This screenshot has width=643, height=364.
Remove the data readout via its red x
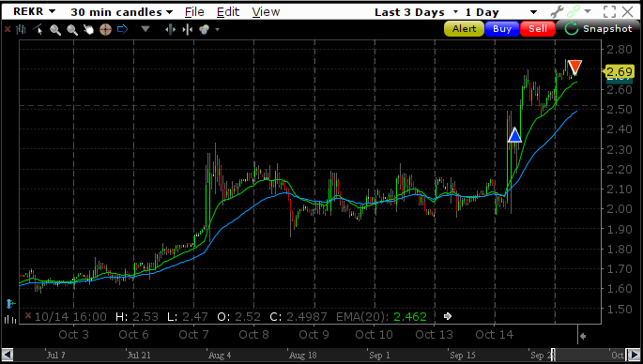click(x=28, y=315)
